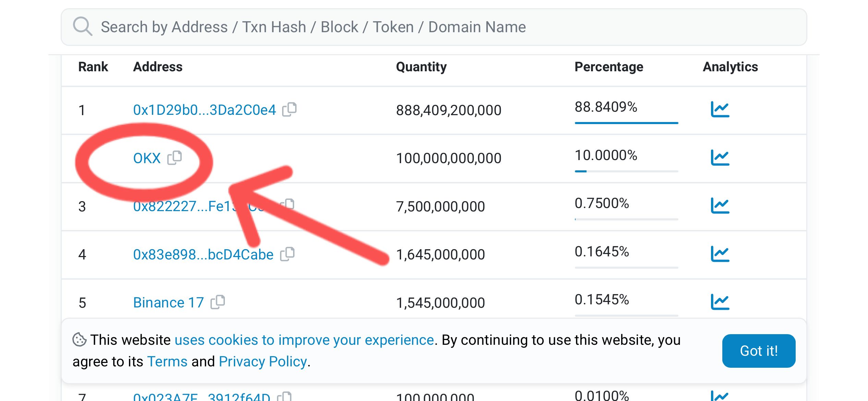Open analytics chart for Binance 17

(720, 302)
